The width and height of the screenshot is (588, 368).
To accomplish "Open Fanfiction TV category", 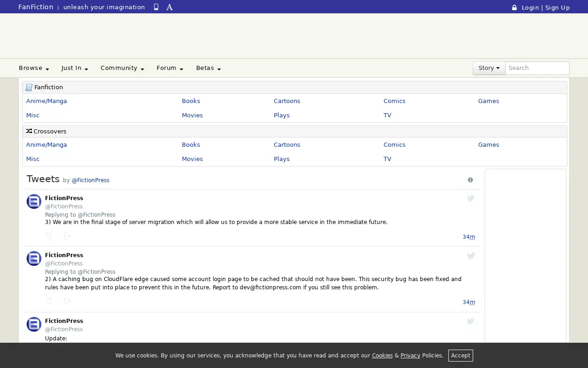I will (388, 115).
